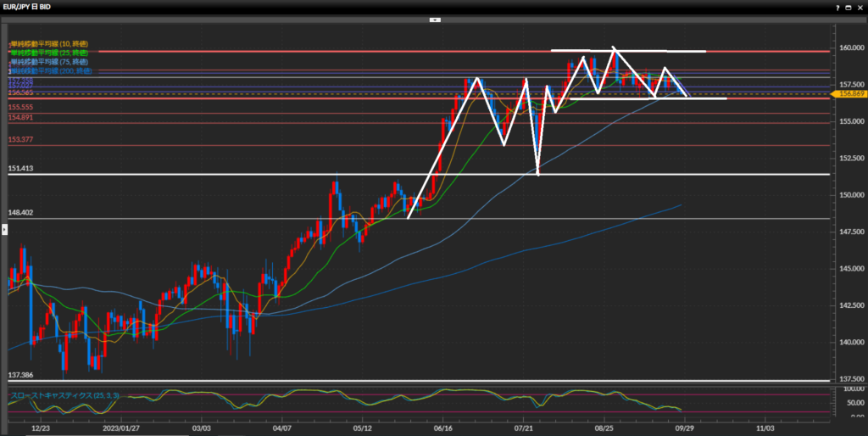Image resolution: width=868 pixels, height=436 pixels.
Task: Select the 75-period moving average label
Action: (x=48, y=62)
